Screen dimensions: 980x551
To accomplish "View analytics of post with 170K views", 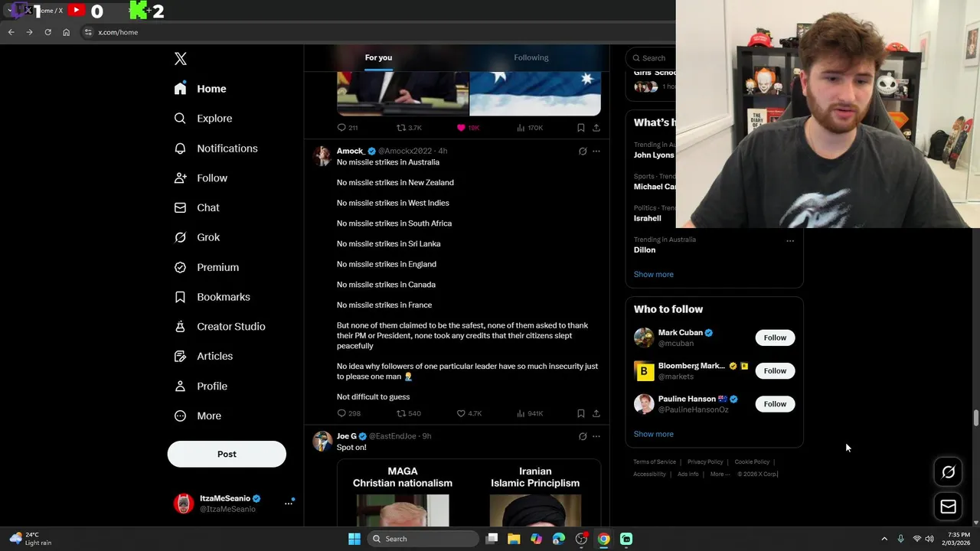I will point(530,128).
